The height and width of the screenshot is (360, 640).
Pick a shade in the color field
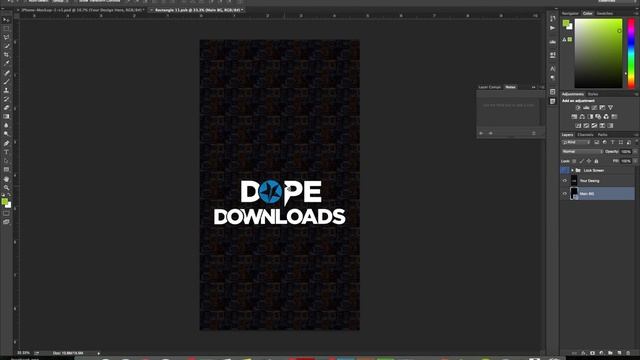pos(598,53)
